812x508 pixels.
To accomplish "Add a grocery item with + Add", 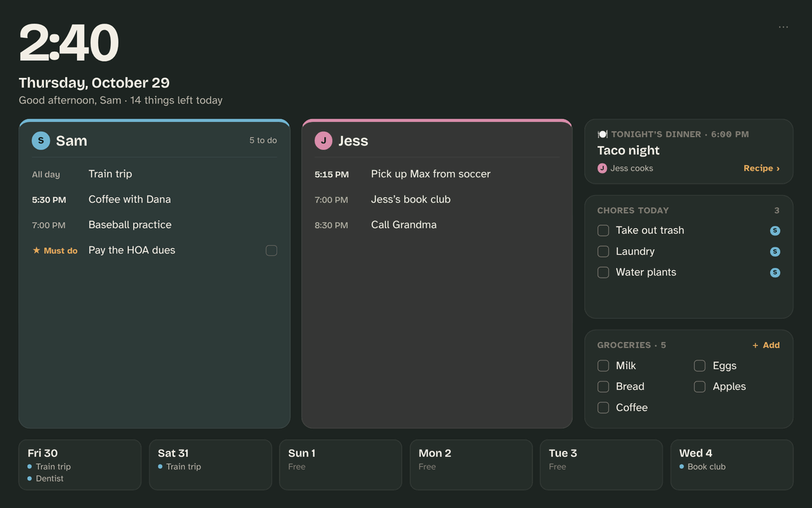I will pos(766,345).
